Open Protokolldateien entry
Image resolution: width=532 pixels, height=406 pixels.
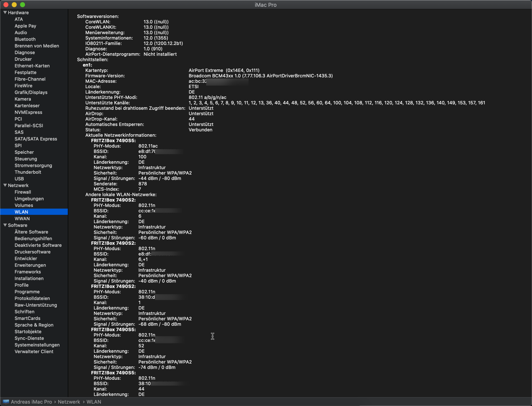click(32, 298)
